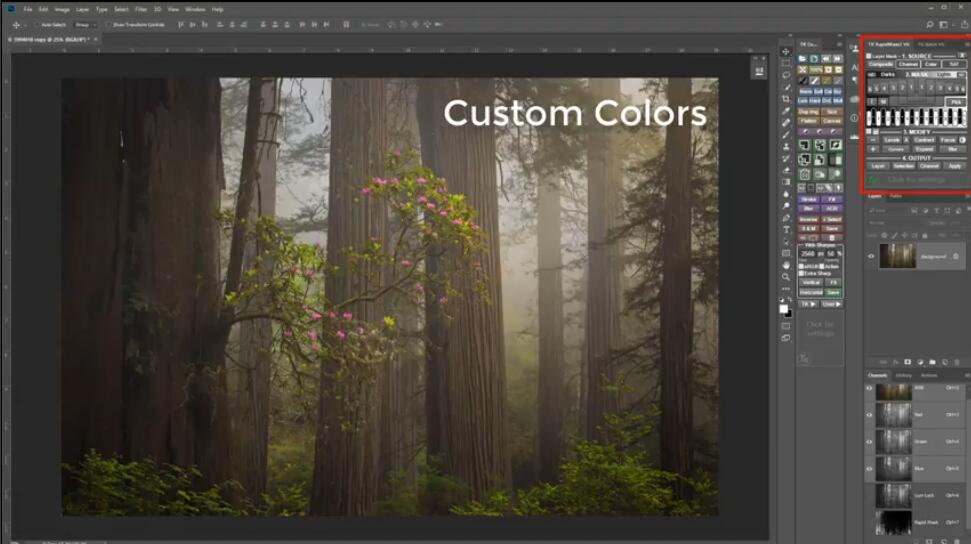Select the Pen tool
The width and height of the screenshot is (971, 544).
(x=786, y=218)
